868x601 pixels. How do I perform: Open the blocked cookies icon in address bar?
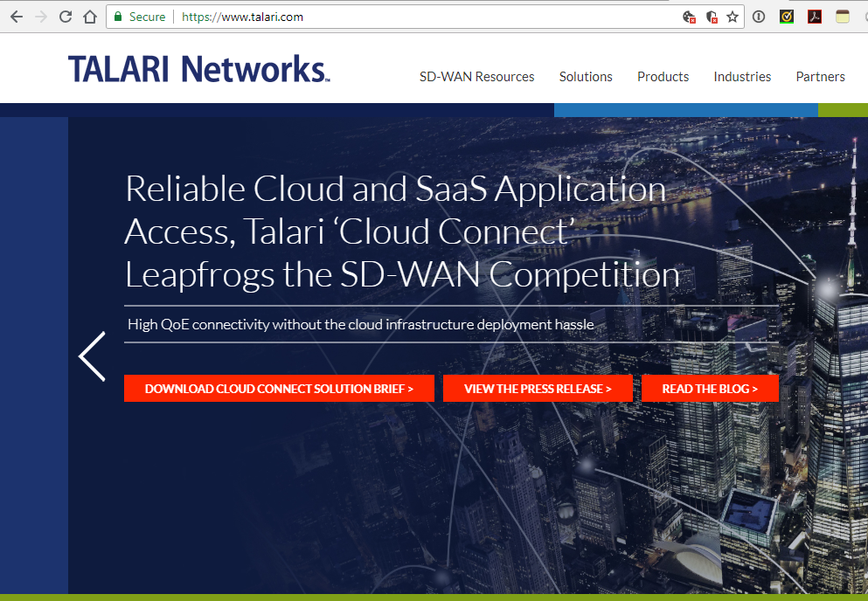pyautogui.click(x=689, y=17)
